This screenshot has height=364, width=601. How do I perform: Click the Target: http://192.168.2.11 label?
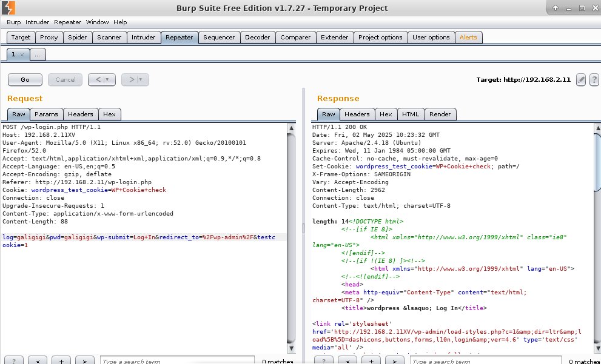tap(523, 79)
